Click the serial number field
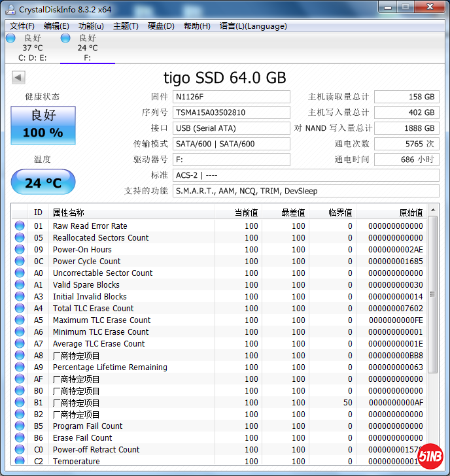This screenshot has height=476, width=450. (232, 112)
